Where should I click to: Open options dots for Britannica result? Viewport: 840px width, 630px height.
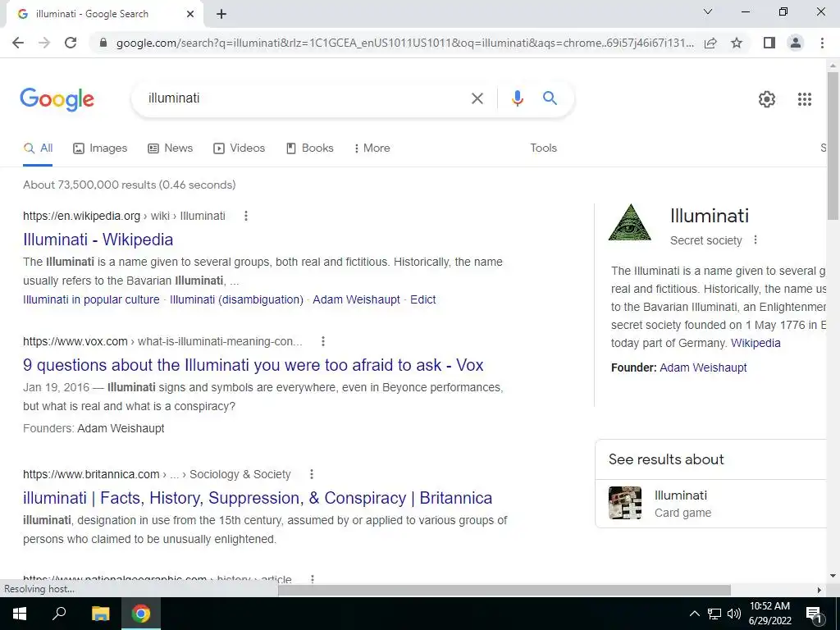(311, 474)
